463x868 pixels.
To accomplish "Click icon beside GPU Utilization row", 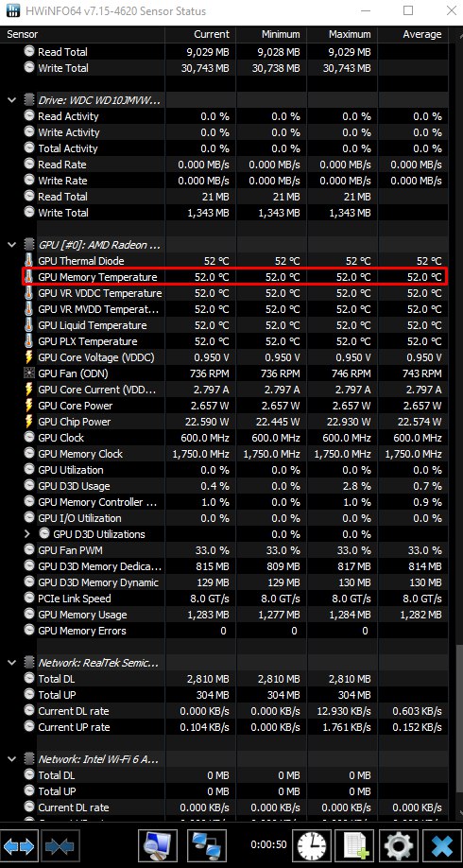I will (x=29, y=469).
